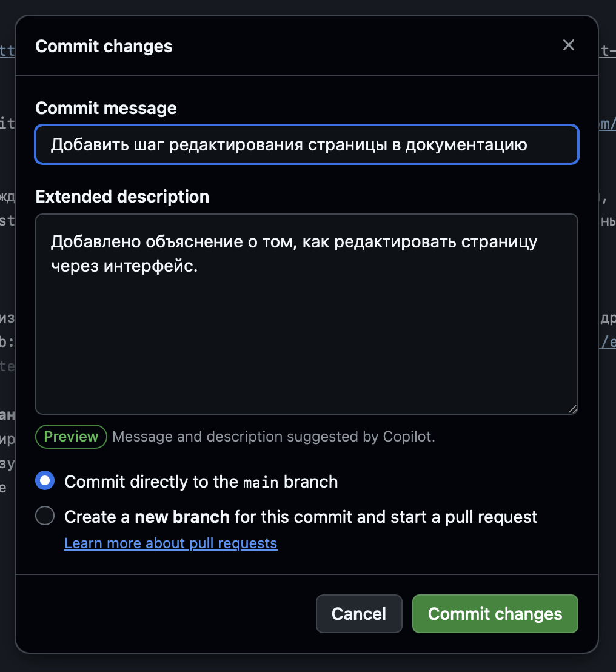This screenshot has width=616, height=672.
Task: Click the empty radio circle for new branch option
Action: pyautogui.click(x=44, y=516)
